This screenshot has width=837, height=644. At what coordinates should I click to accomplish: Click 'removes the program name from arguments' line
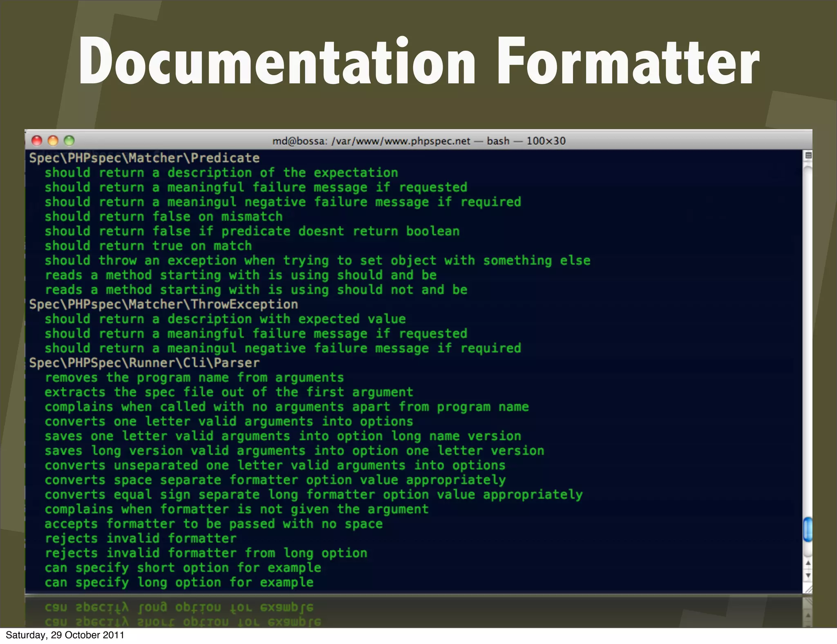tap(194, 378)
